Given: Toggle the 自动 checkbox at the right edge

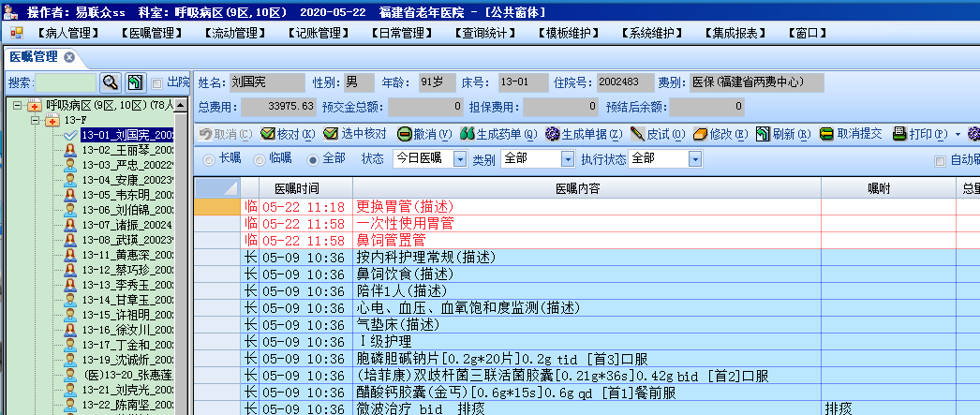Looking at the screenshot, I should 940,161.
